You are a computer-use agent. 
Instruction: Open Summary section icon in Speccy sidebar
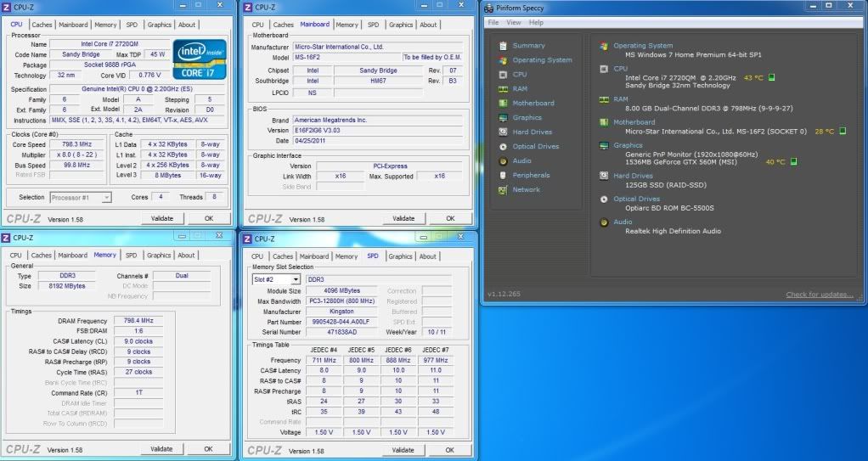(503, 45)
